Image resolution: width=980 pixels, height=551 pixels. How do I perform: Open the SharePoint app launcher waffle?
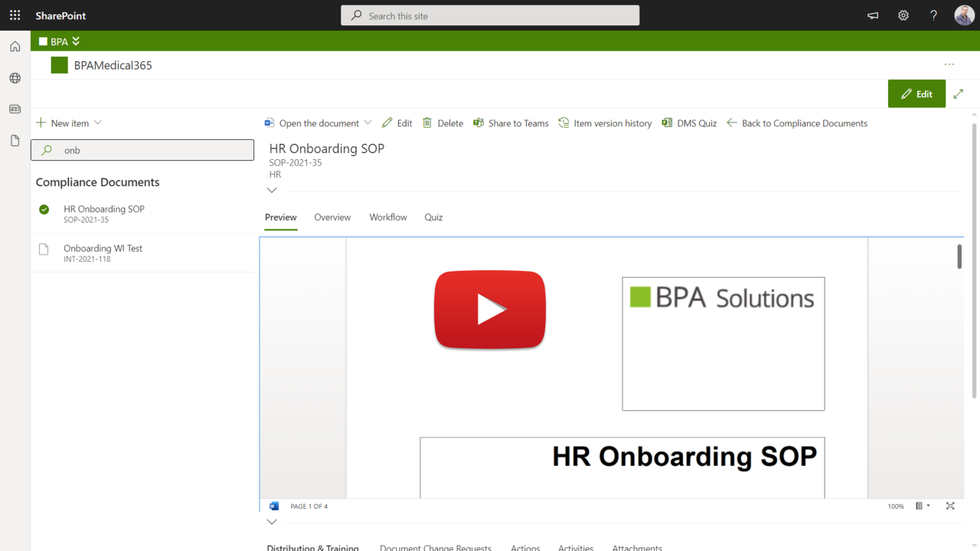[15, 15]
